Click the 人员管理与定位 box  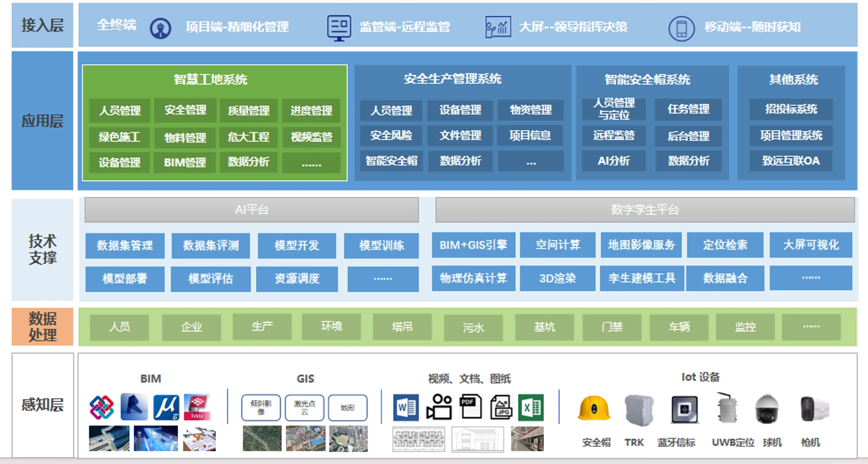pyautogui.click(x=614, y=109)
